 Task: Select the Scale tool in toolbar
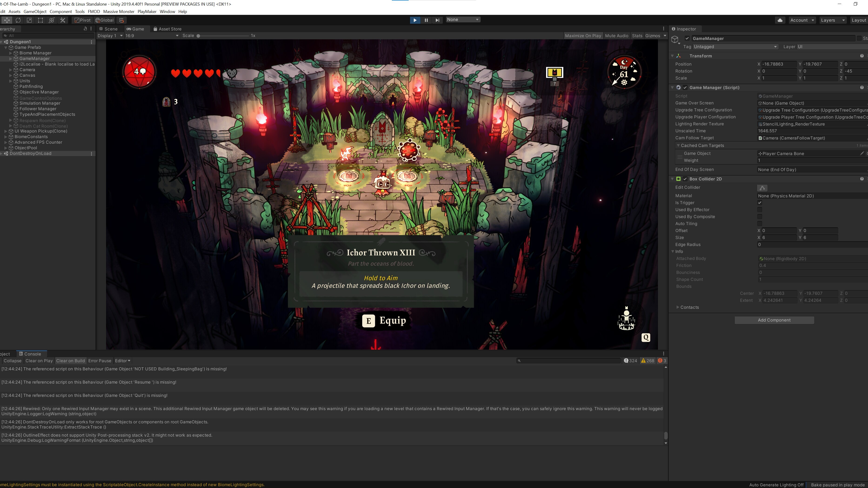29,20
